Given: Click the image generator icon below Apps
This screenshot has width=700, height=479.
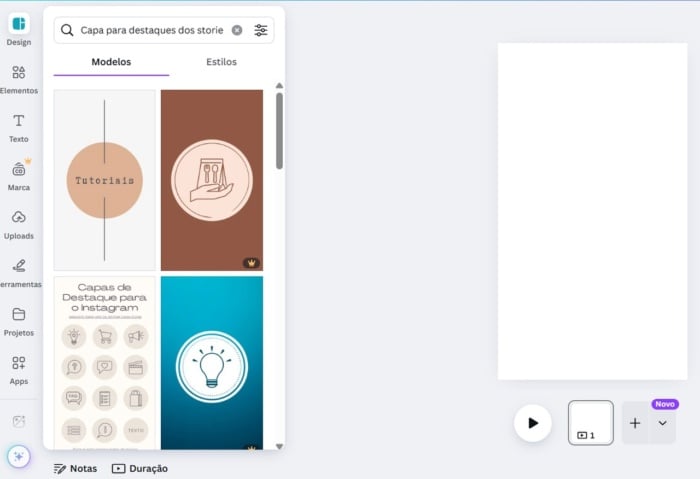Looking at the screenshot, I should 19,421.
